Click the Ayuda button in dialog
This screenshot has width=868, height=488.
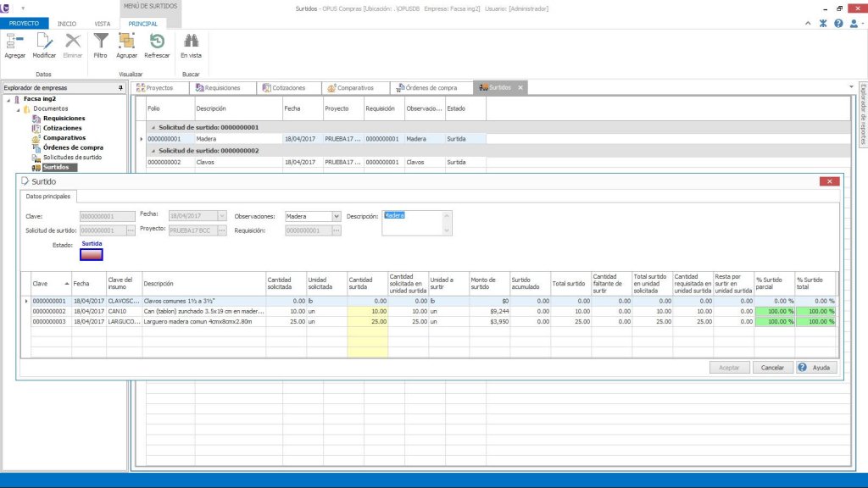coord(815,368)
